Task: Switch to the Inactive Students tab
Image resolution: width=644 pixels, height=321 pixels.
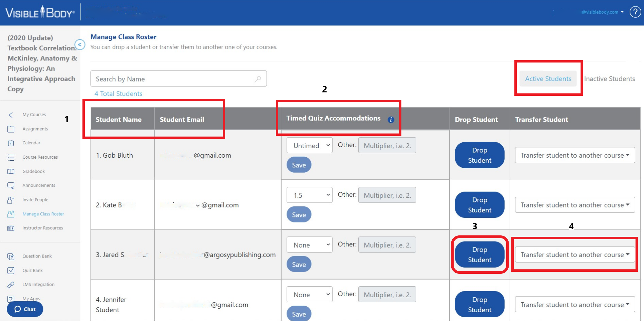Action: (609, 79)
